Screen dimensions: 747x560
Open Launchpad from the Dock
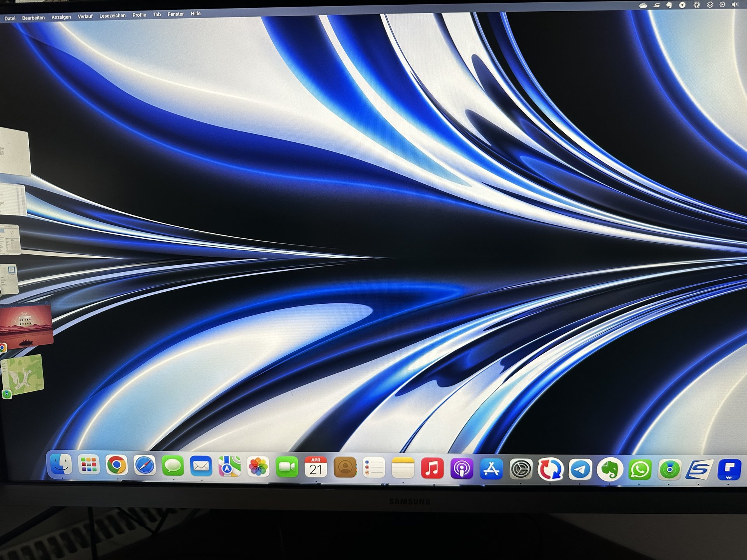point(89,465)
